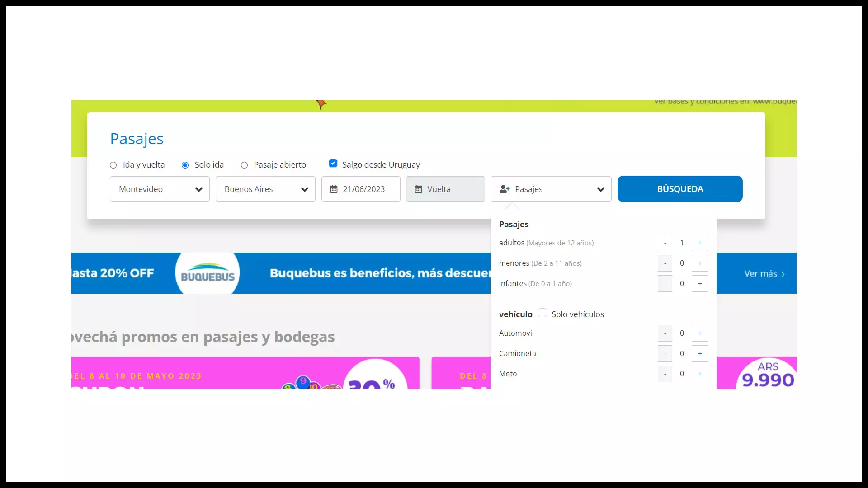Decrease Camioneta count with minus button

(x=665, y=354)
